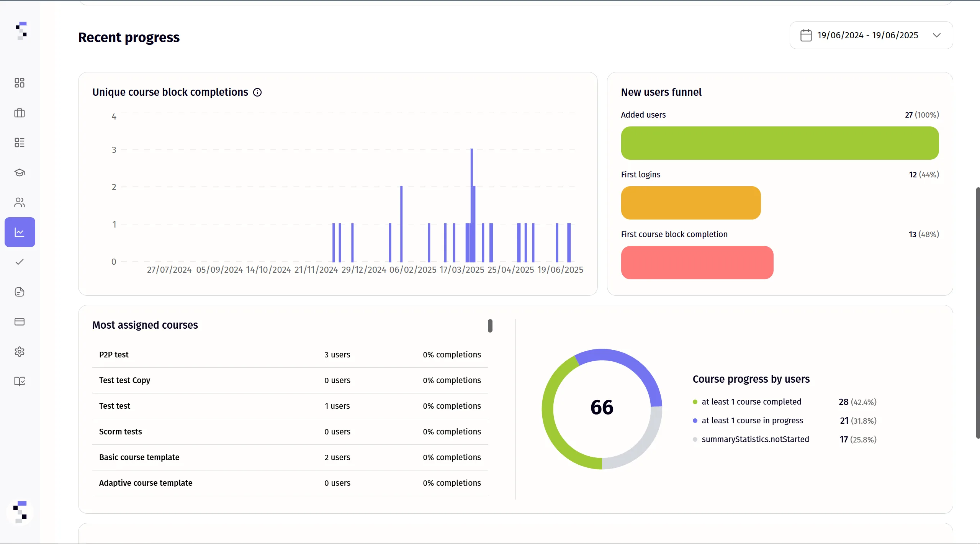Click the First logins label
Viewport: 980px width, 544px height.
(641, 175)
